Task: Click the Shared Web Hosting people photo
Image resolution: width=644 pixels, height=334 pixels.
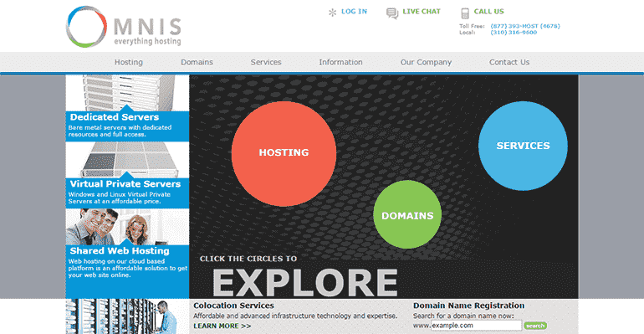Action: point(127,227)
